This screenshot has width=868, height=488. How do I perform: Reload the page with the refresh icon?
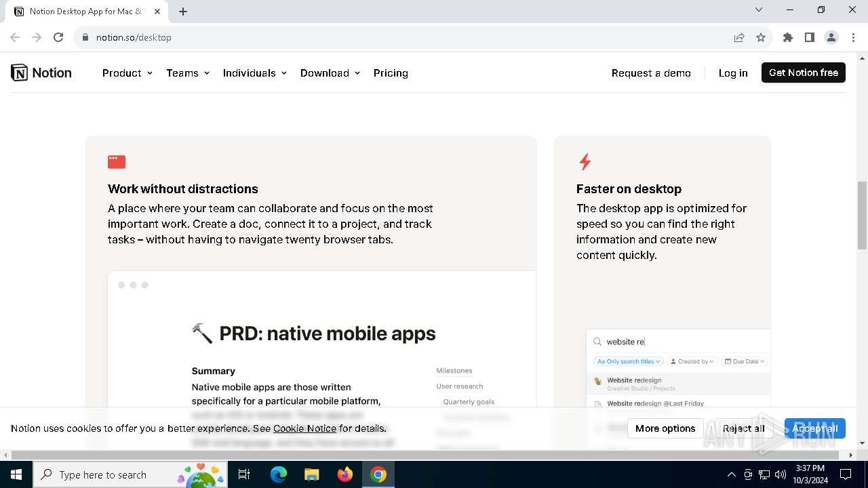[58, 37]
